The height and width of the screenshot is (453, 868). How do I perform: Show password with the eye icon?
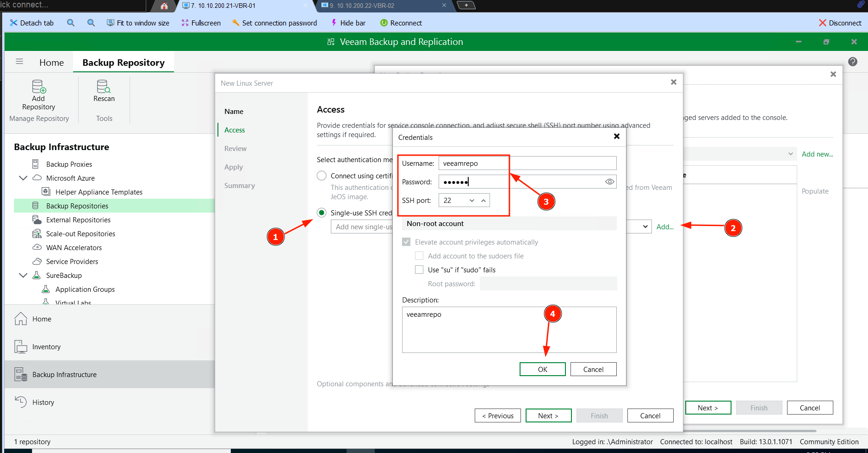pyautogui.click(x=610, y=182)
